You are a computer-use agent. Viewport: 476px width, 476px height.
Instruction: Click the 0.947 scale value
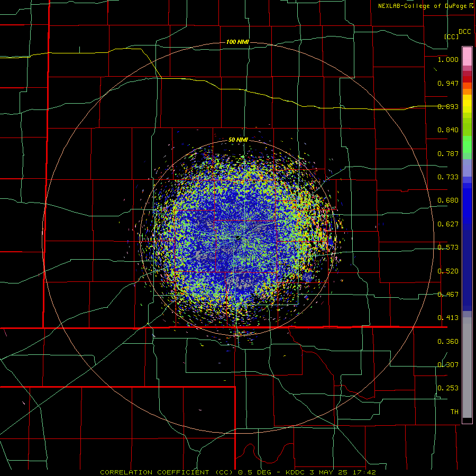point(448,83)
